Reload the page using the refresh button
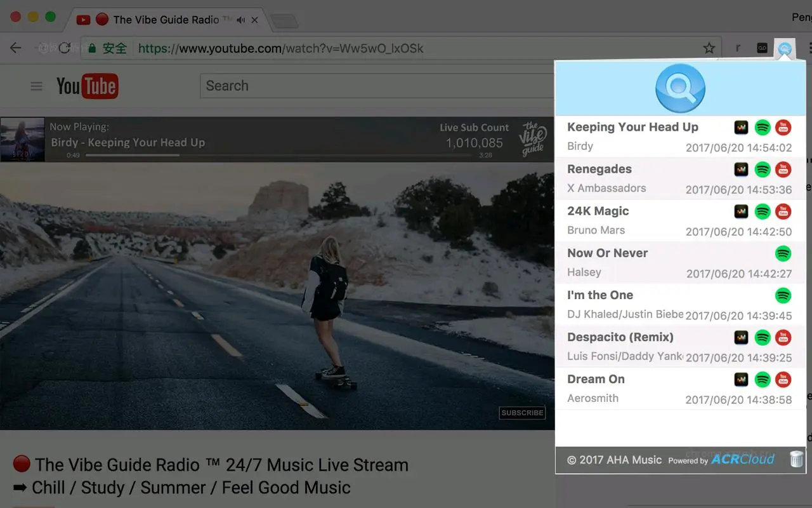The height and width of the screenshot is (508, 812). 64,48
